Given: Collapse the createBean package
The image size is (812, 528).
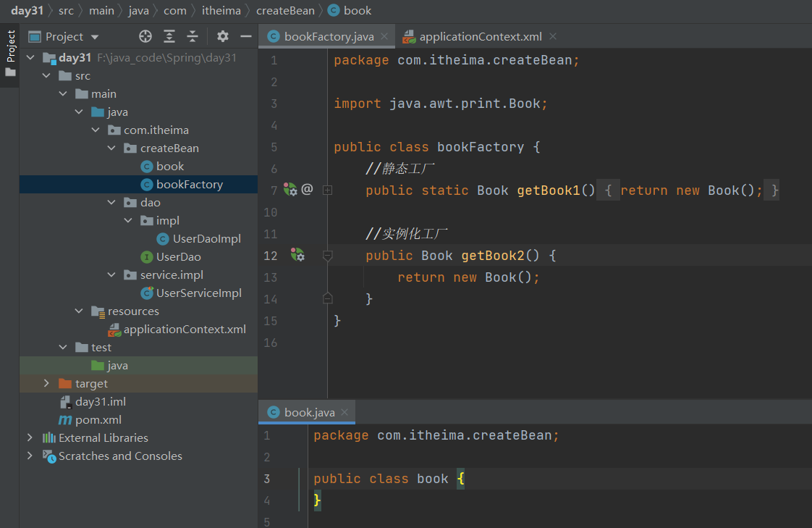Looking at the screenshot, I should (111, 148).
